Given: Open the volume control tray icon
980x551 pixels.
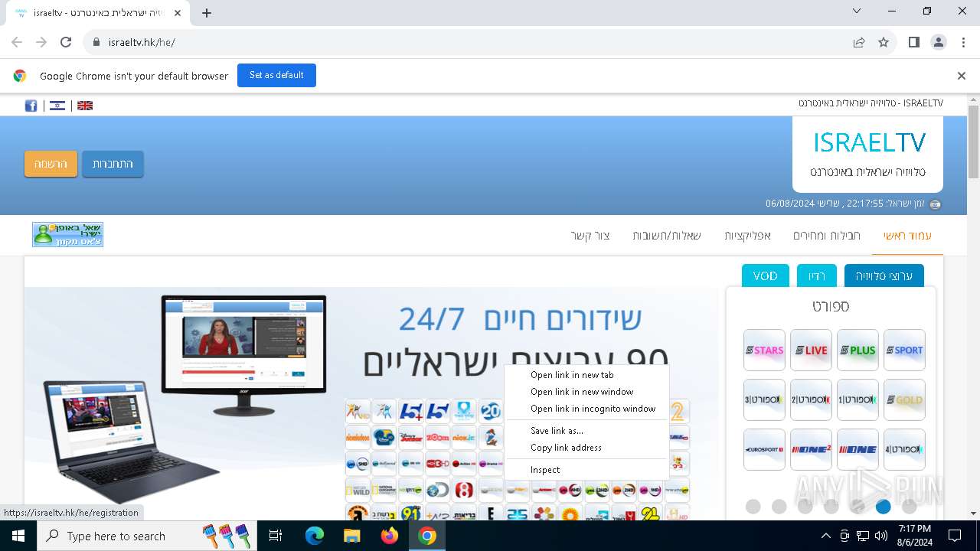Looking at the screenshot, I should (881, 536).
